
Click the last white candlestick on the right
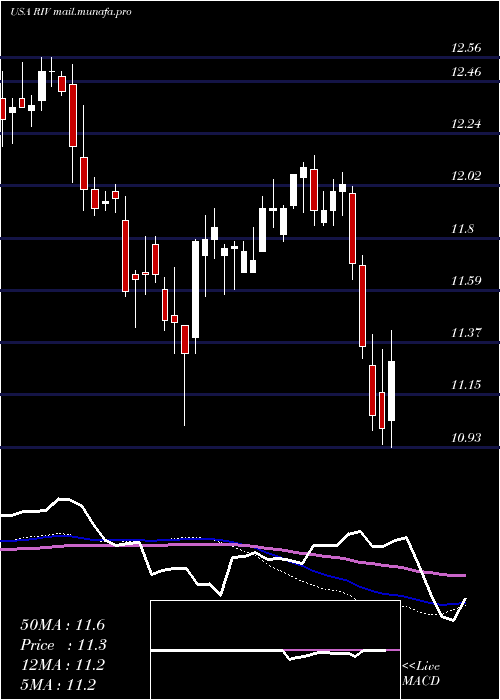tap(392, 391)
